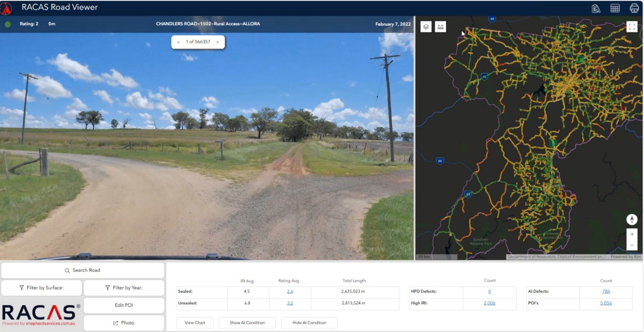Open the data table view
Viewport: 644px width, 332px height.
point(615,8)
